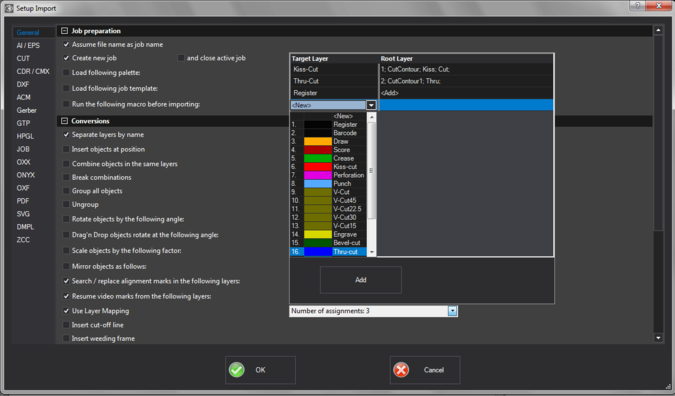Open the AI / EPS settings tab

click(28, 45)
